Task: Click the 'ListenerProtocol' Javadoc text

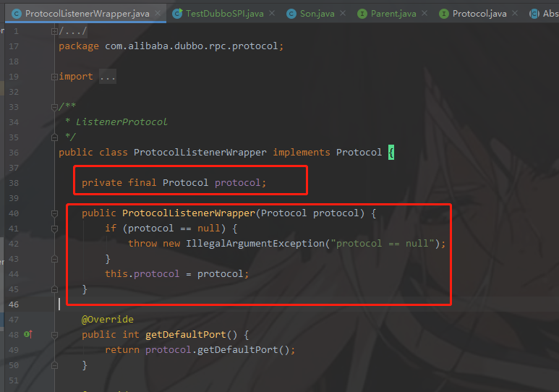Action: coord(121,122)
